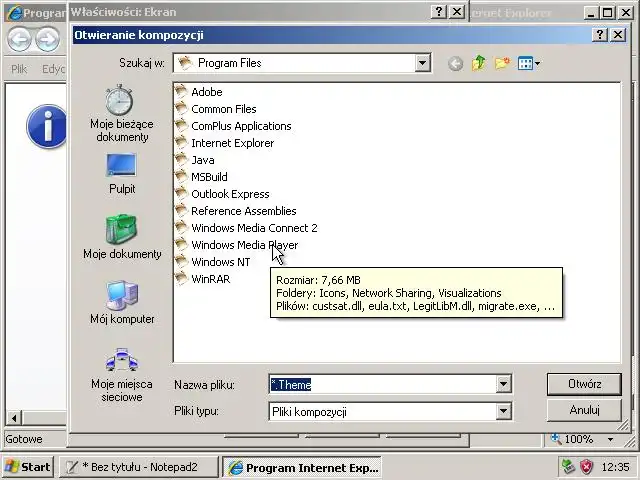This screenshot has width=640, height=480.
Task: Select Pulpit in the places bar
Action: tap(122, 173)
